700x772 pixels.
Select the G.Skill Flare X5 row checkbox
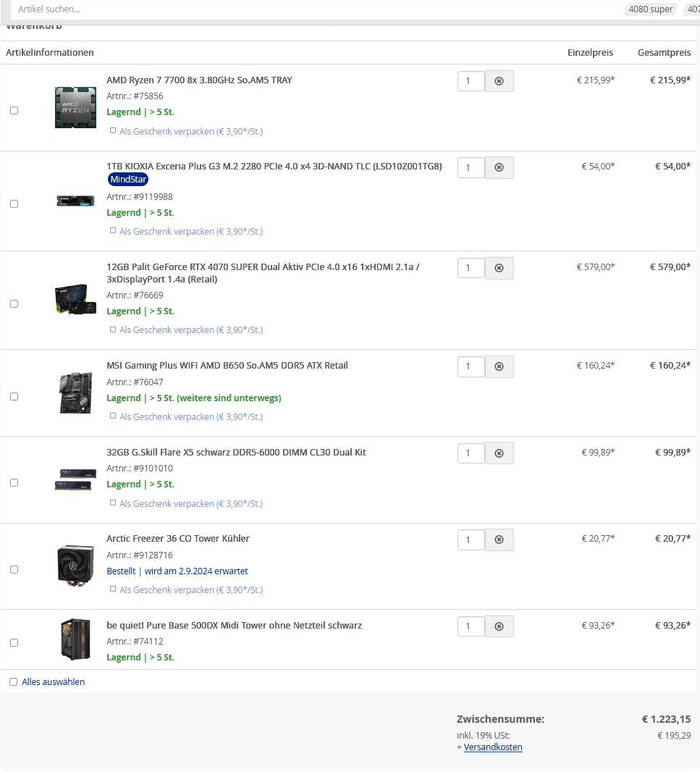14,482
